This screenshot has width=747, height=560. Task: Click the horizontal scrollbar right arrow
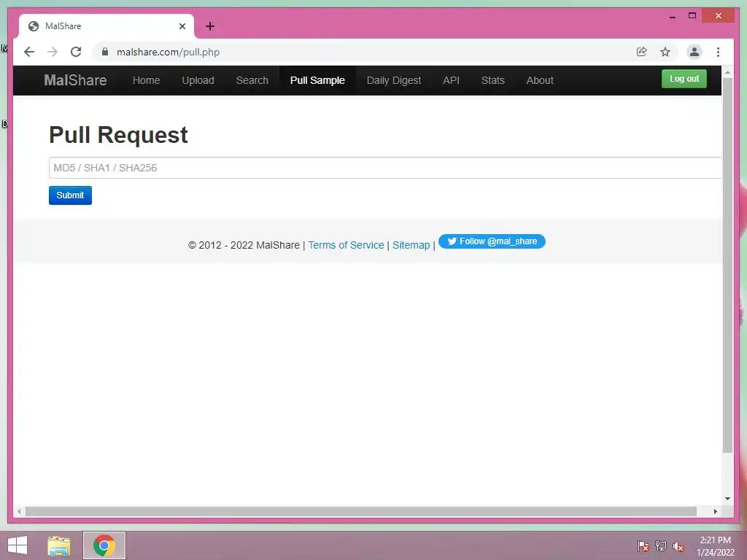715,511
